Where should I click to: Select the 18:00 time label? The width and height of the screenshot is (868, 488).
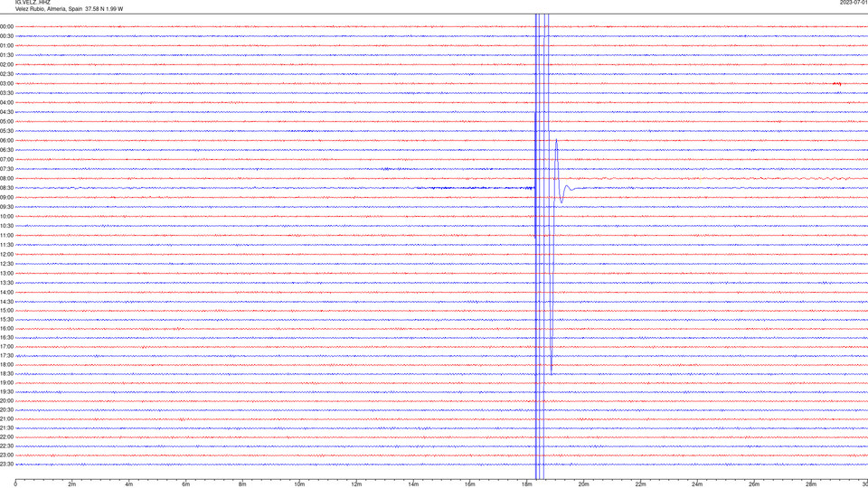tap(6, 364)
